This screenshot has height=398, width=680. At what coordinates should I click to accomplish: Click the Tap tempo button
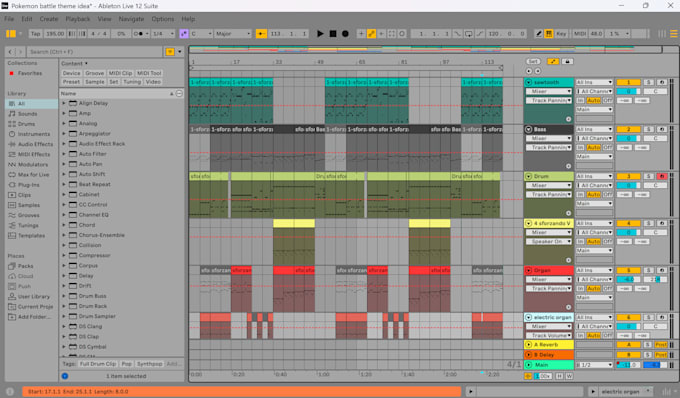click(x=36, y=33)
